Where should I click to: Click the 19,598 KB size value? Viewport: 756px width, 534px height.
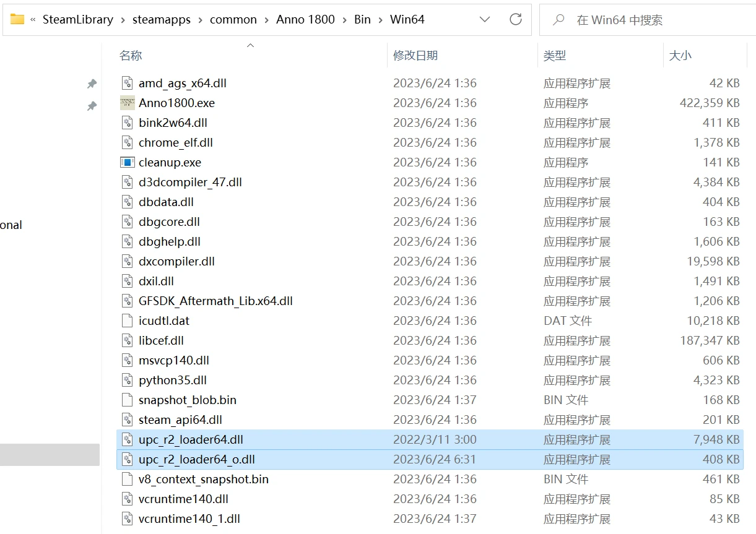713,262
